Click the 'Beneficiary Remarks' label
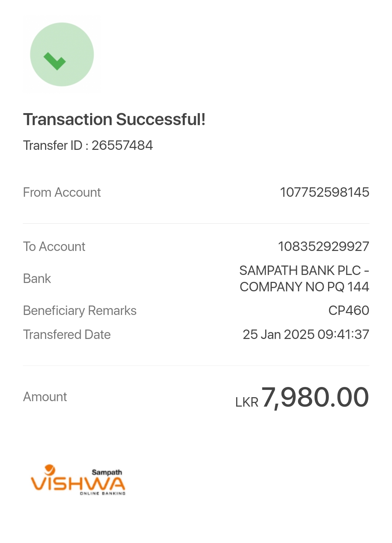Viewport: 392px width, 543px height. [x=80, y=311]
